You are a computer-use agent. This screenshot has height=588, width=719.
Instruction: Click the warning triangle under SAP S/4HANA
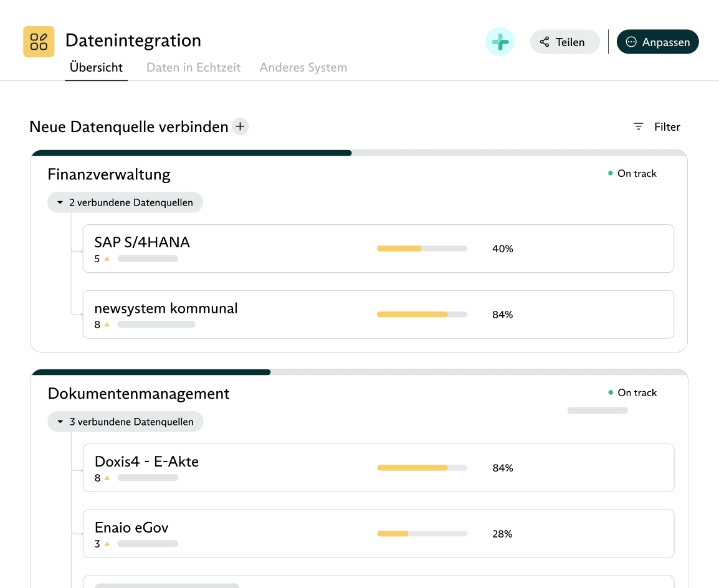[x=107, y=258]
